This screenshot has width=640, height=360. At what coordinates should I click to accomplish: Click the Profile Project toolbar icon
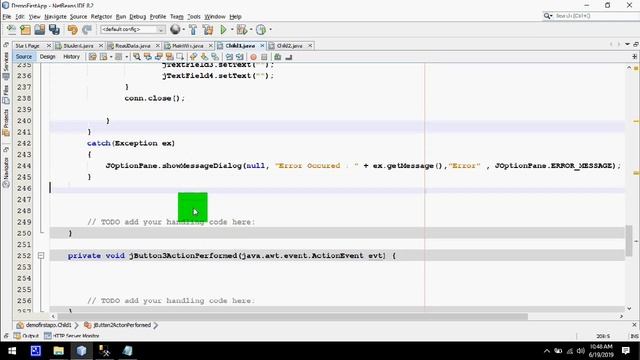(261, 29)
